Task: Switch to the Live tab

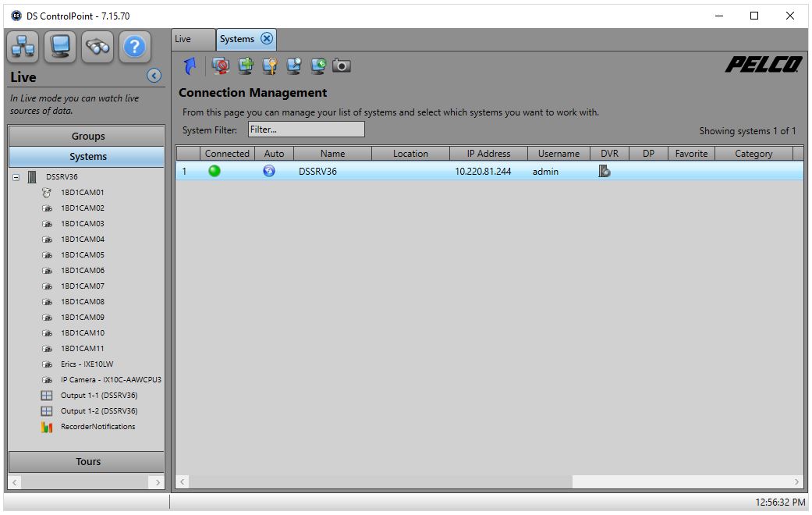Action: 191,38
